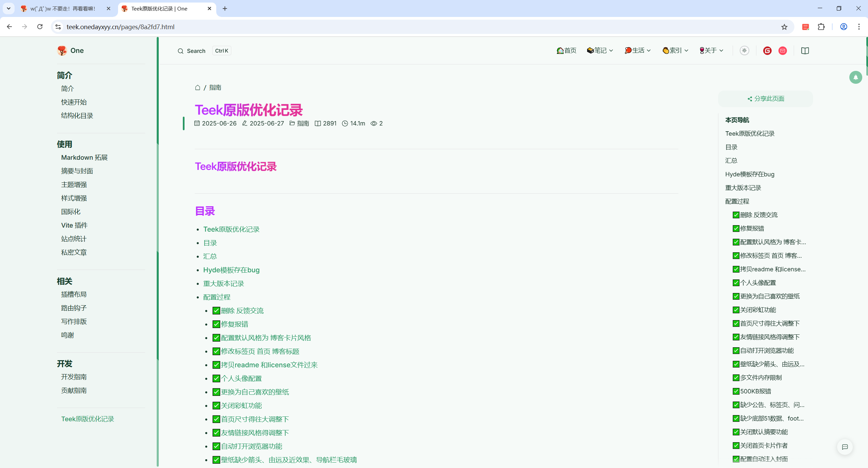Reload the page with refresh icon
Viewport: 868px width, 468px height.
pyautogui.click(x=40, y=26)
